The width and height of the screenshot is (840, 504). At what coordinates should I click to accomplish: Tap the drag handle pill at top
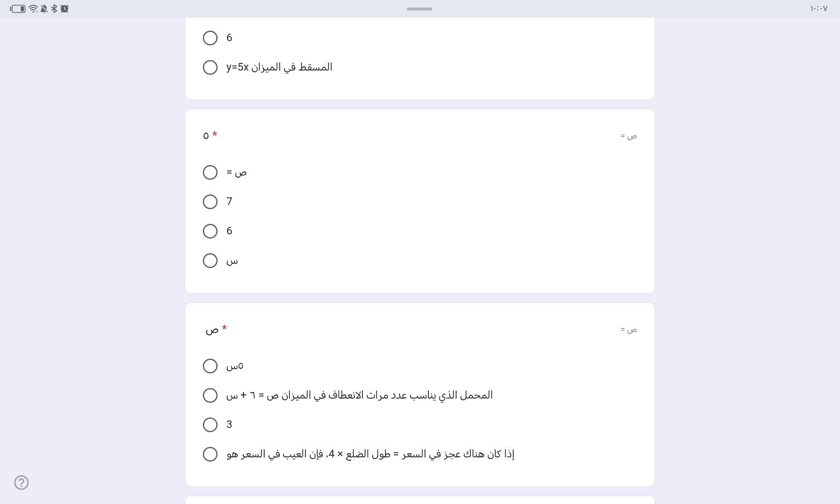coord(419,9)
